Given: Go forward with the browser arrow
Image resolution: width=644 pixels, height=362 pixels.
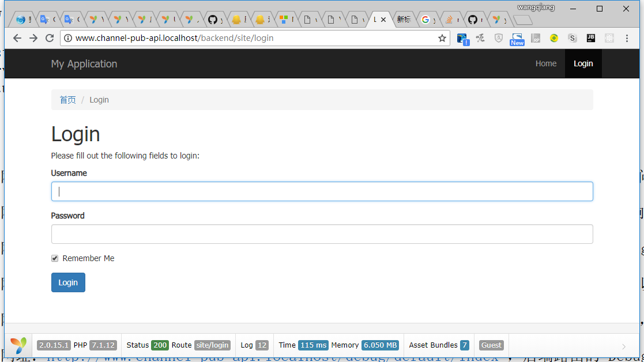Looking at the screenshot, I should pos(33,38).
